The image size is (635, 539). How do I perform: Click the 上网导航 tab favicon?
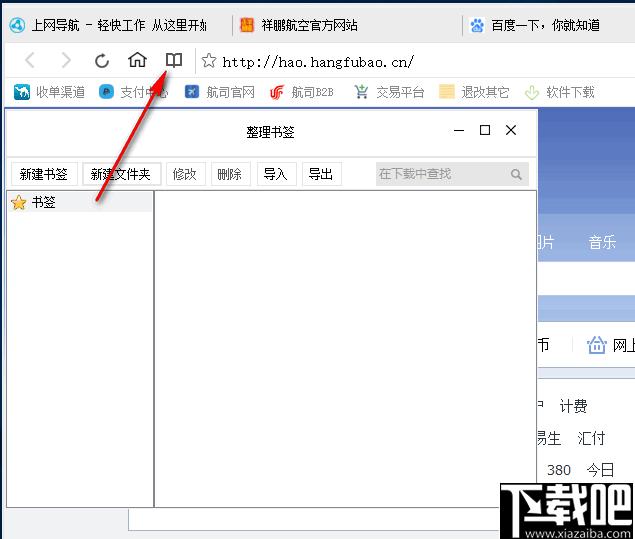click(x=17, y=25)
